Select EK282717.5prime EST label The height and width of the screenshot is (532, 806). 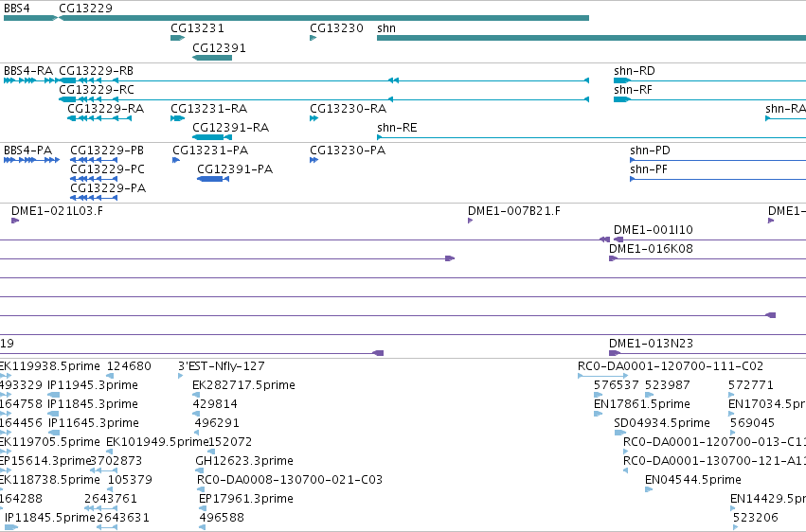click(x=243, y=385)
